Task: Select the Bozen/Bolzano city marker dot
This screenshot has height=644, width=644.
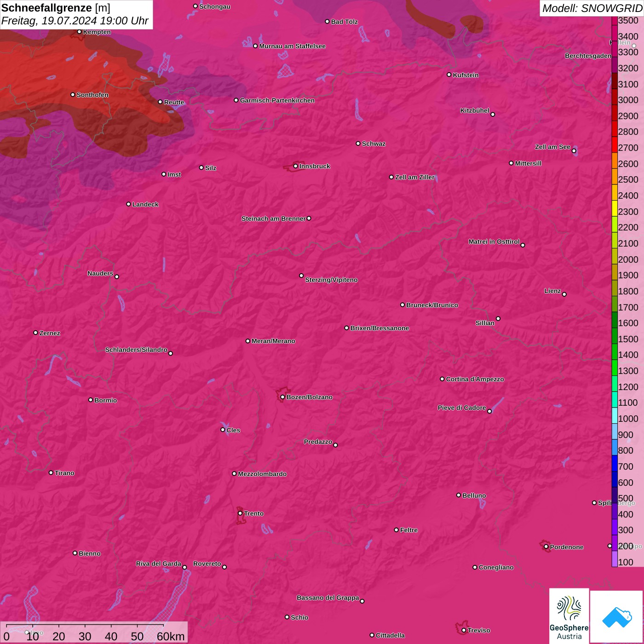Action: [x=282, y=397]
